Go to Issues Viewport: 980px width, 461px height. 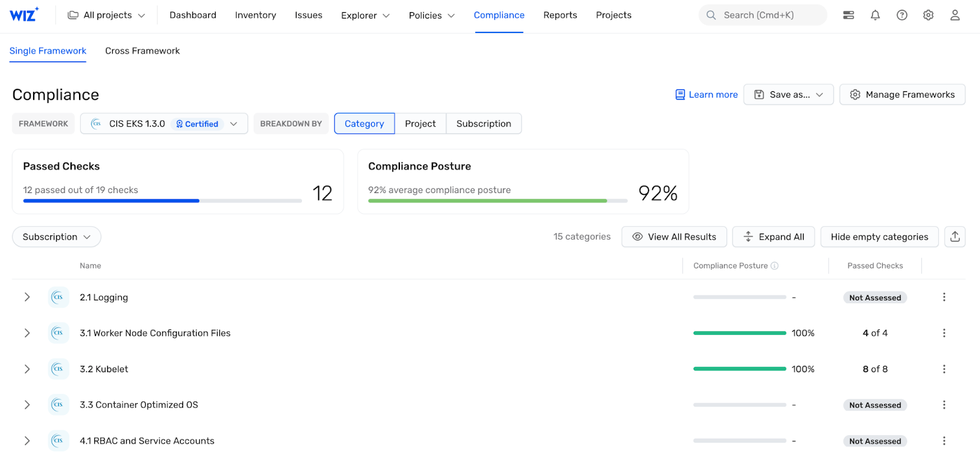point(309,15)
